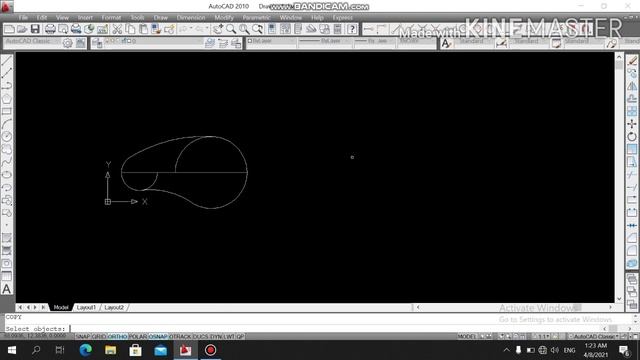Switch to the Layout2 tab

coord(114,307)
